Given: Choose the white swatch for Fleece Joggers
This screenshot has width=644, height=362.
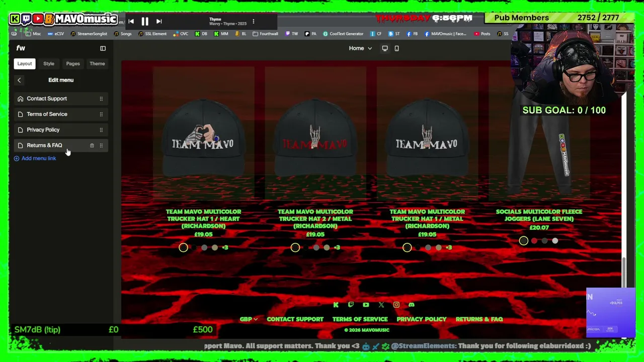Looking at the screenshot, I should tap(555, 241).
